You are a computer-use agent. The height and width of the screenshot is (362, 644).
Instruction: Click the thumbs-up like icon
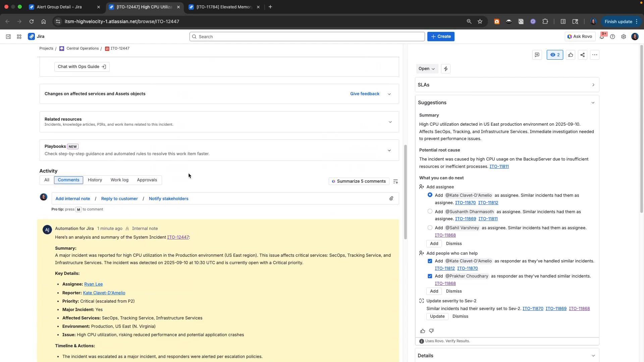[571, 55]
